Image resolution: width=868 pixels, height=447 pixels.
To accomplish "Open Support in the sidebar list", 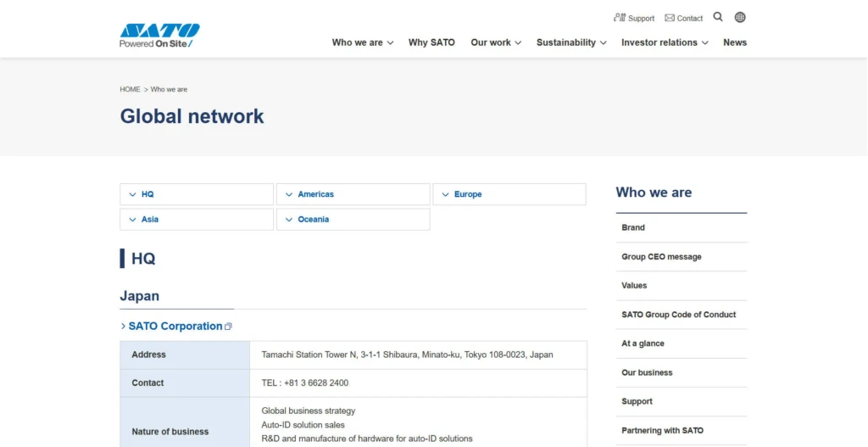I will point(682,401).
